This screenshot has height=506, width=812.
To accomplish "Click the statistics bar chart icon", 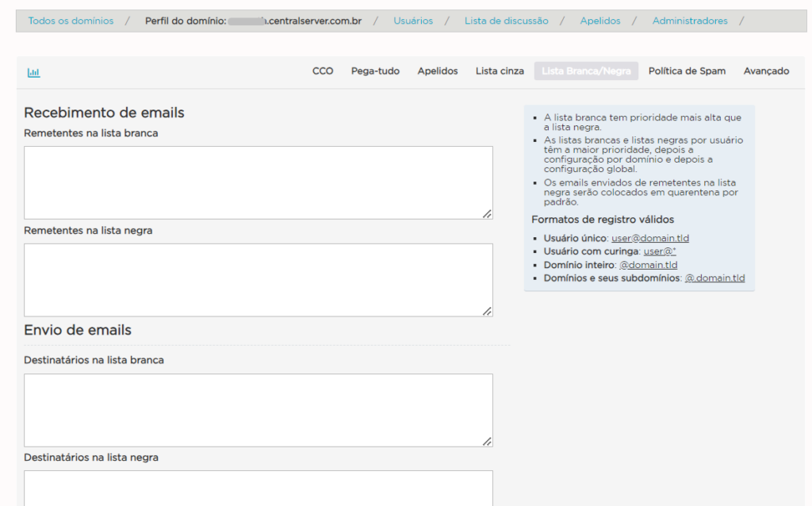I will [x=33, y=72].
